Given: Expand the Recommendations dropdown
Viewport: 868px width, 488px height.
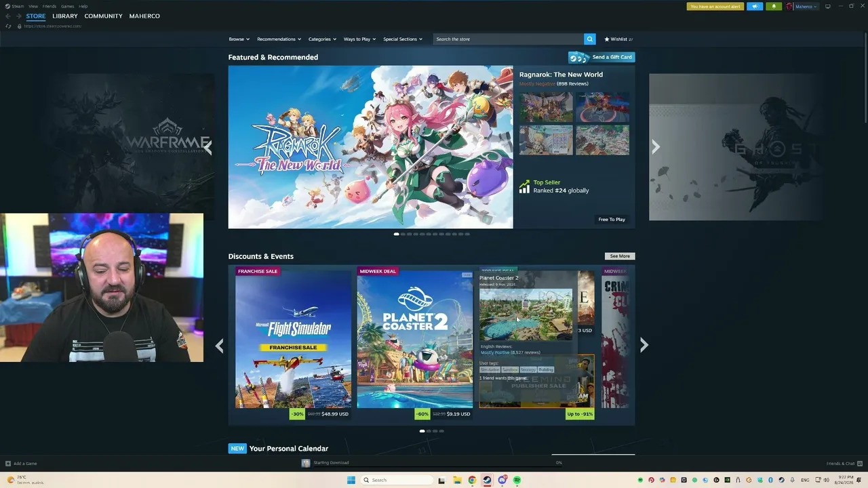Looking at the screenshot, I should [x=279, y=39].
